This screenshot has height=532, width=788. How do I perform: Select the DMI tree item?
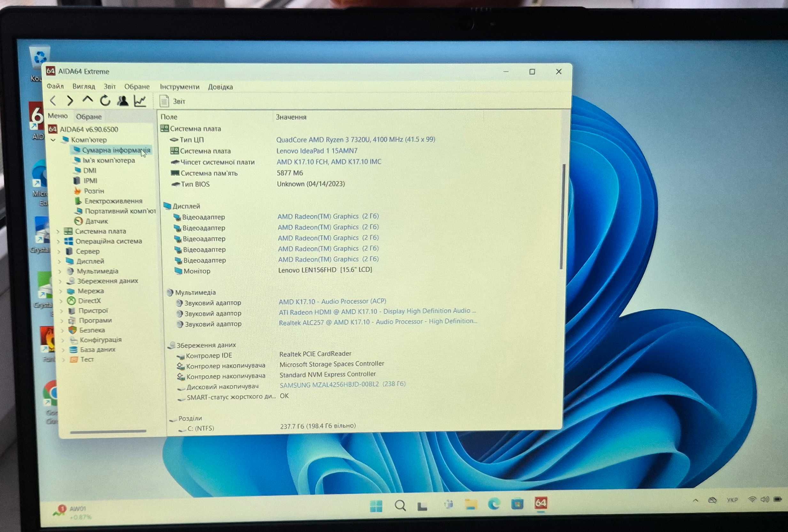click(85, 171)
